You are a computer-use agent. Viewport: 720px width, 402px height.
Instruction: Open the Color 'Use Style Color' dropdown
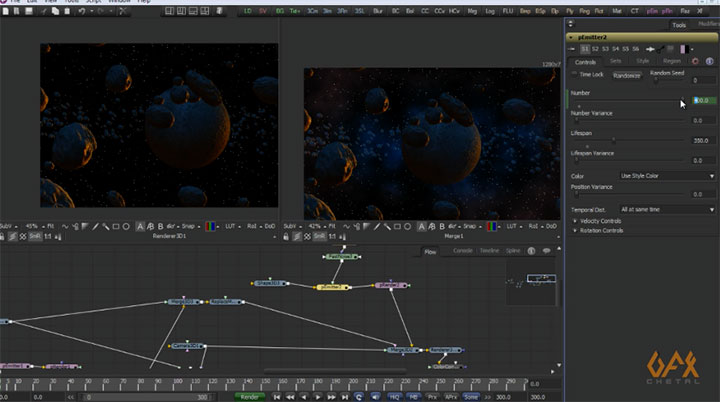[667, 176]
